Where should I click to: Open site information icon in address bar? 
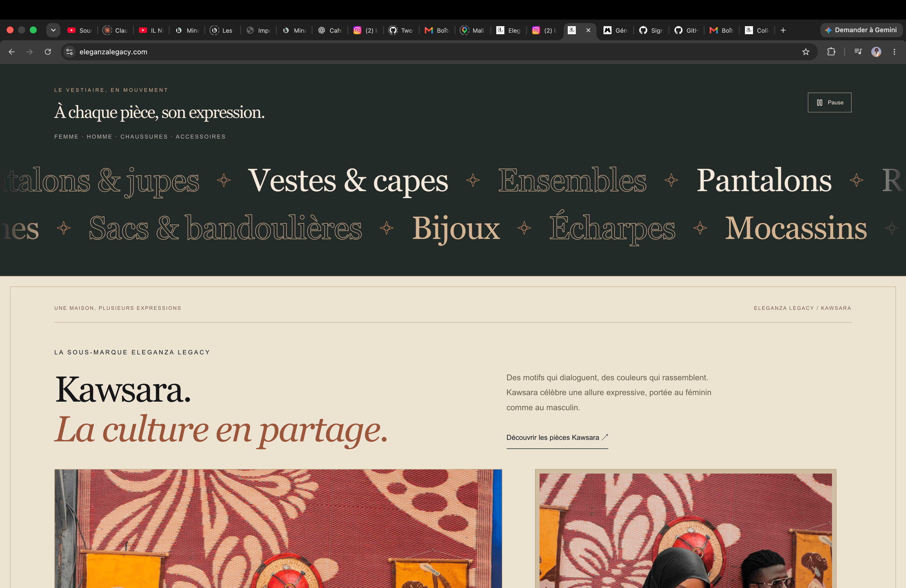(70, 52)
